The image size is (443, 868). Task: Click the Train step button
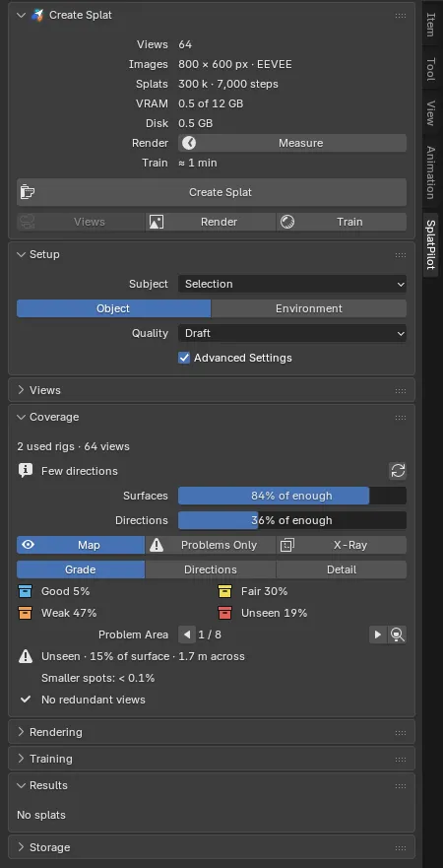tap(342, 222)
